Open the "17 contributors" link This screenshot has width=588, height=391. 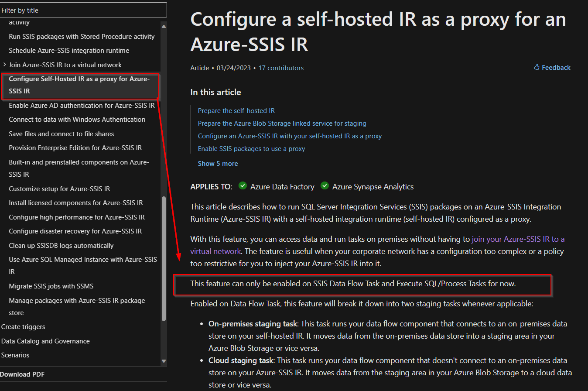(281, 68)
